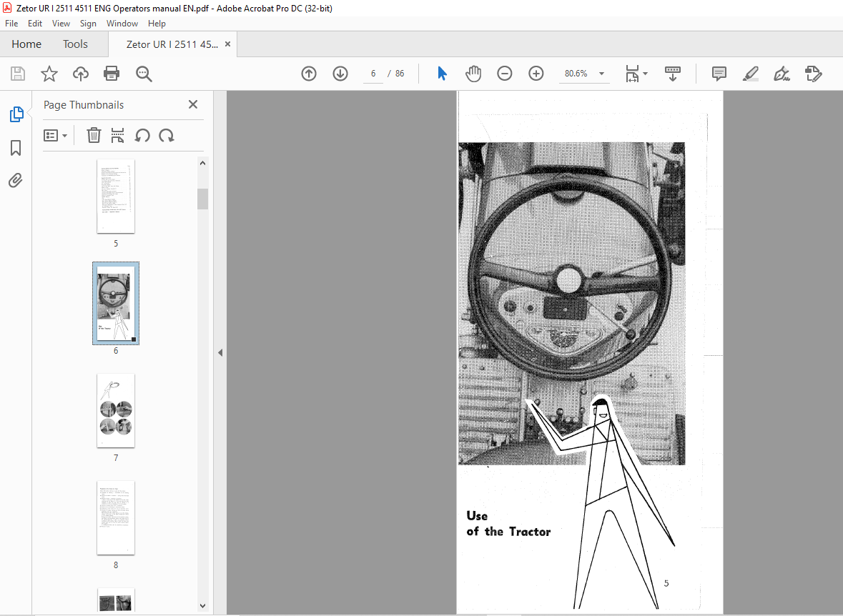Screen dimensions: 843x616
Task: Click the thumbnail panel scrollbar handle
Action: tap(202, 199)
